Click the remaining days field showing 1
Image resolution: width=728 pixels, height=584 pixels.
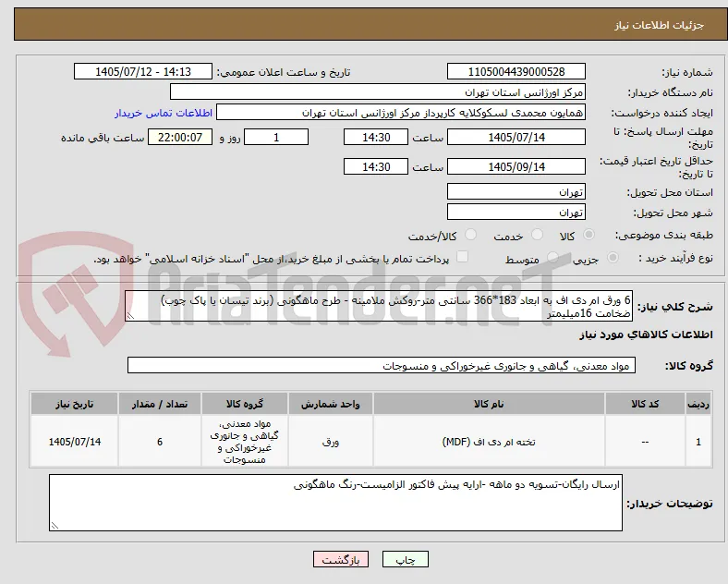coord(276,137)
